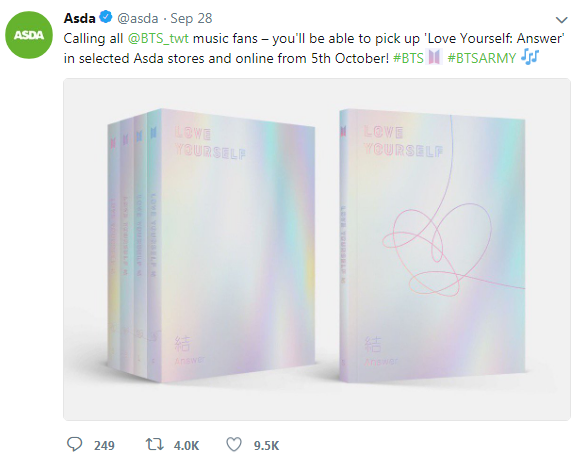The width and height of the screenshot is (579, 458).
Task: Click the Asda display name
Action: [79, 18]
